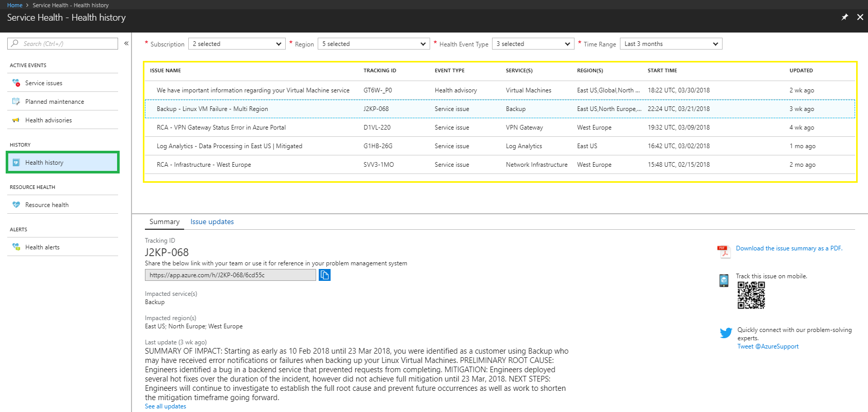868x412 pixels.
Task: Click the Home breadcrumb link
Action: 15,5
